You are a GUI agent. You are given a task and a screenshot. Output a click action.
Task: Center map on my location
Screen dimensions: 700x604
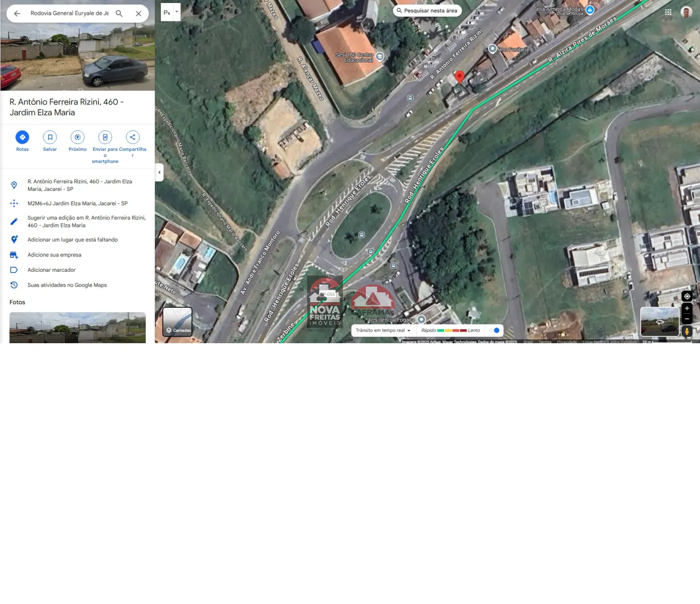tap(687, 296)
